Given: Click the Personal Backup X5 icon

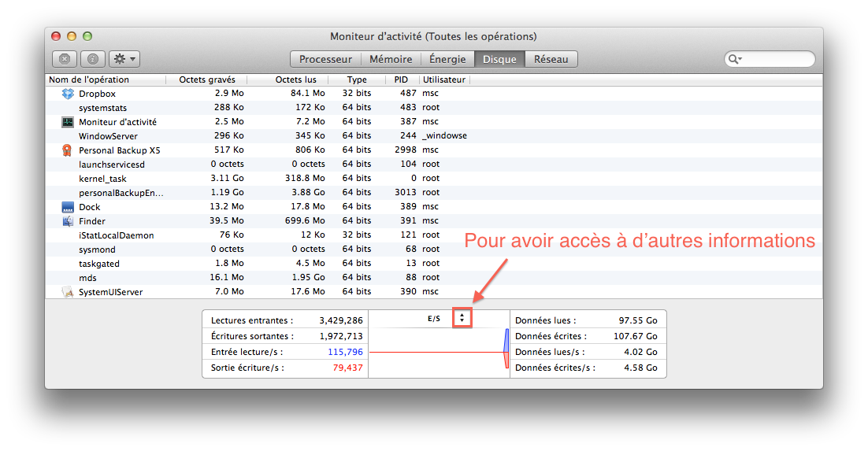Looking at the screenshot, I should (68, 150).
